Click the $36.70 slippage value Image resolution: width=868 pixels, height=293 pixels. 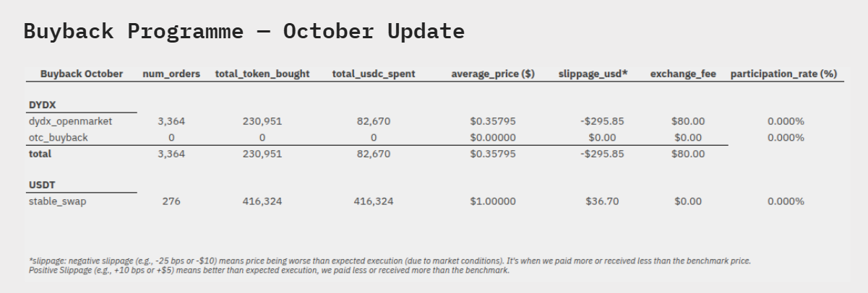coord(602,201)
